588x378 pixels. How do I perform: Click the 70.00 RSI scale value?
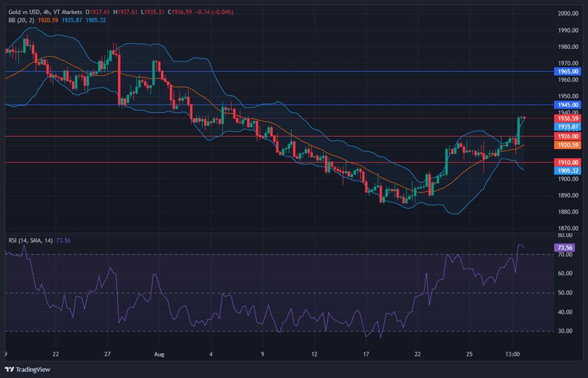tap(565, 254)
